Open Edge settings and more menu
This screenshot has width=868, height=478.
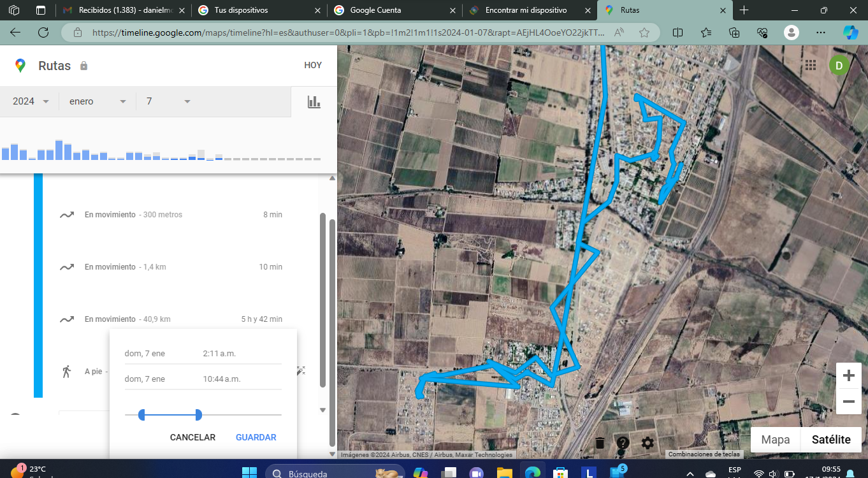coord(820,33)
